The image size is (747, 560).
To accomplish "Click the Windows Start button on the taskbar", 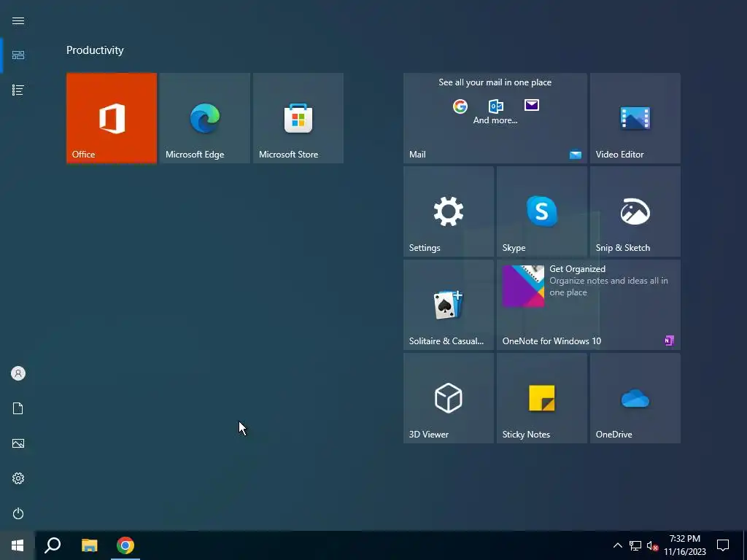I will tap(18, 545).
